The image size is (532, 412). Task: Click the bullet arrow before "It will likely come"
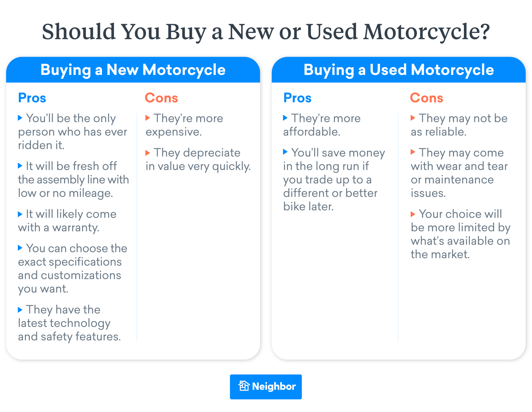point(20,214)
